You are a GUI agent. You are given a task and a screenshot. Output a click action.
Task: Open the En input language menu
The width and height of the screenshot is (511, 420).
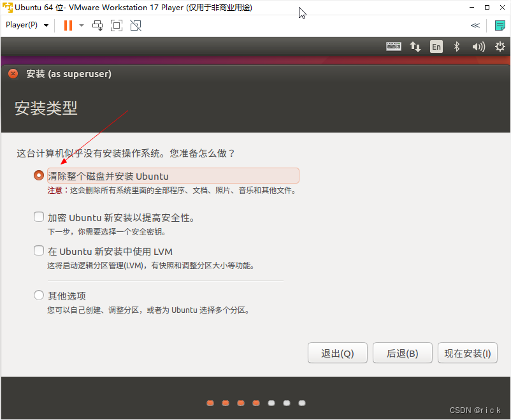436,46
